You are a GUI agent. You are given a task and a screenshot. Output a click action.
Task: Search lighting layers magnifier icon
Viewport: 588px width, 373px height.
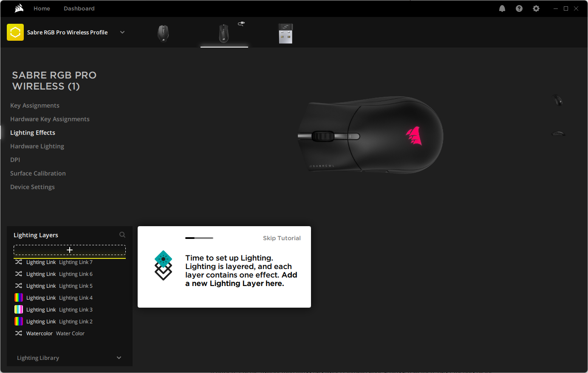click(x=122, y=235)
